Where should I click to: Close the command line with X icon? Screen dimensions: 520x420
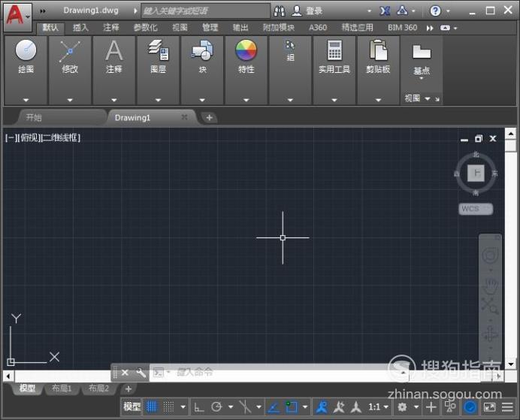coord(125,373)
